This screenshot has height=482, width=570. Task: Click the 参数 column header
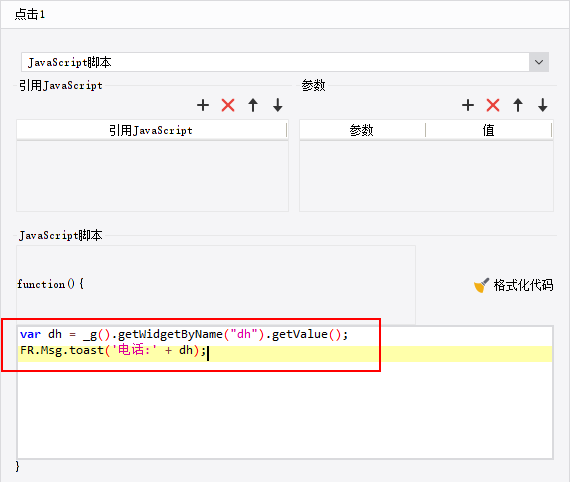(362, 130)
